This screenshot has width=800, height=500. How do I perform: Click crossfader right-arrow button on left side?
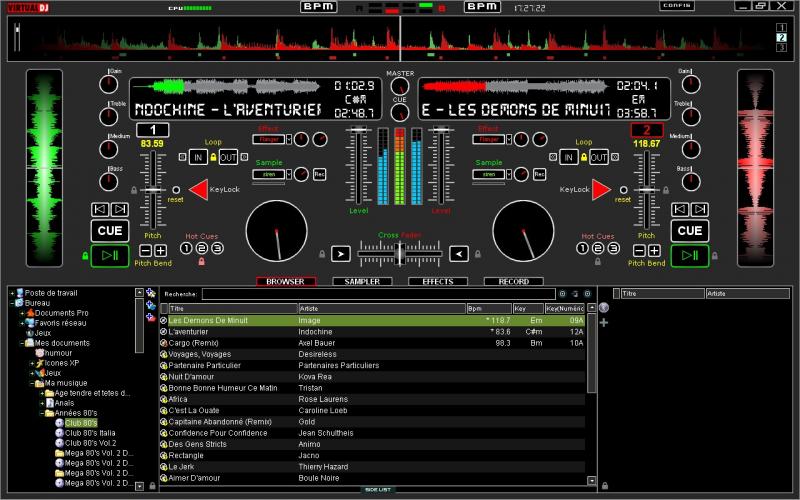click(340, 254)
